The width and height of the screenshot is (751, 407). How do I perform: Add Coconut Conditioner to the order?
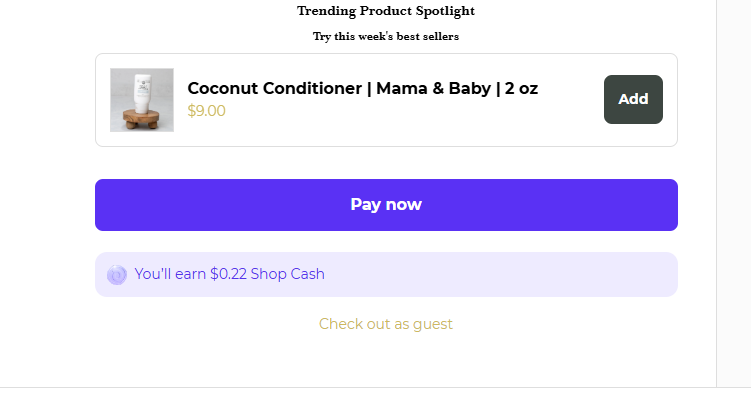point(633,99)
